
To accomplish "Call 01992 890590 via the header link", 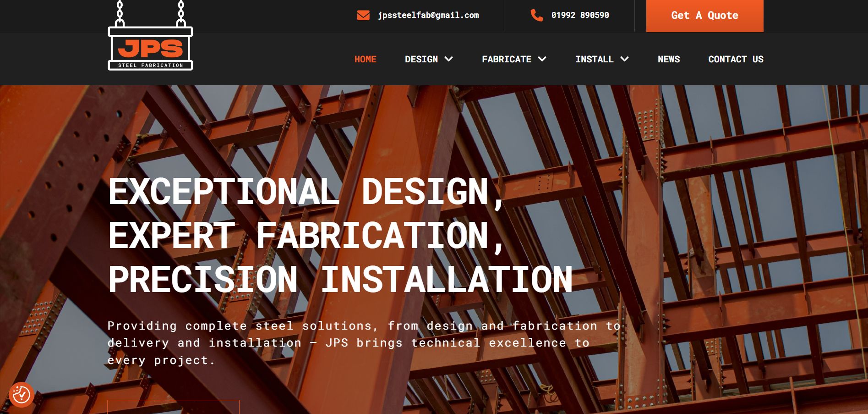I will [579, 15].
